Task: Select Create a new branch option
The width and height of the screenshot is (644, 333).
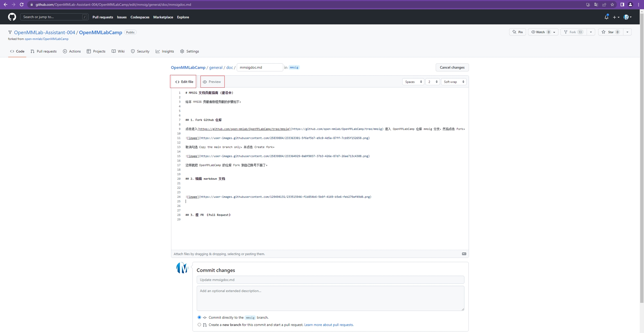Action: pyautogui.click(x=199, y=325)
